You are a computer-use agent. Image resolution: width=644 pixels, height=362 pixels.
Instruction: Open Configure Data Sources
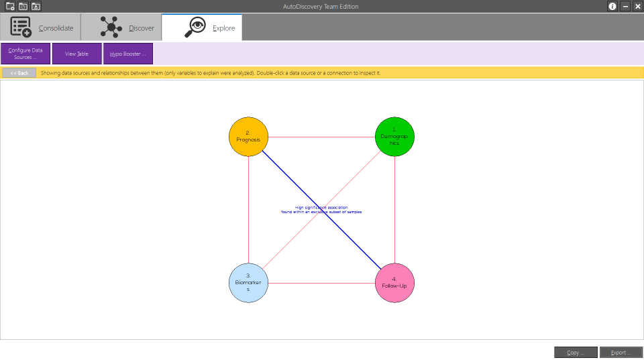click(25, 54)
